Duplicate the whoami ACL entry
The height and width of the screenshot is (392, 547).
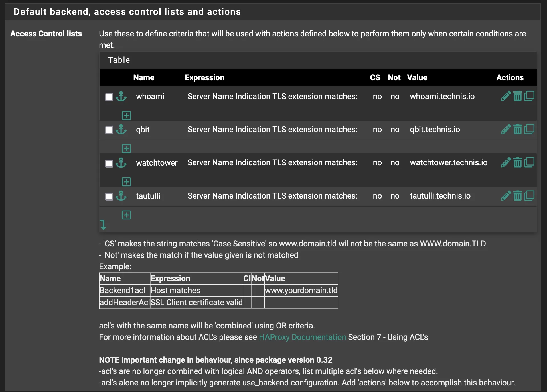[530, 96]
